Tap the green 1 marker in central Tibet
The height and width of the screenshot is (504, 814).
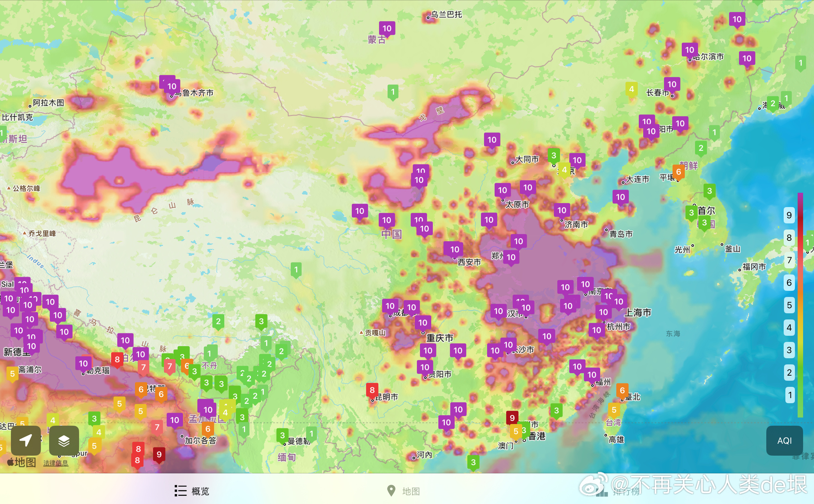(x=296, y=270)
